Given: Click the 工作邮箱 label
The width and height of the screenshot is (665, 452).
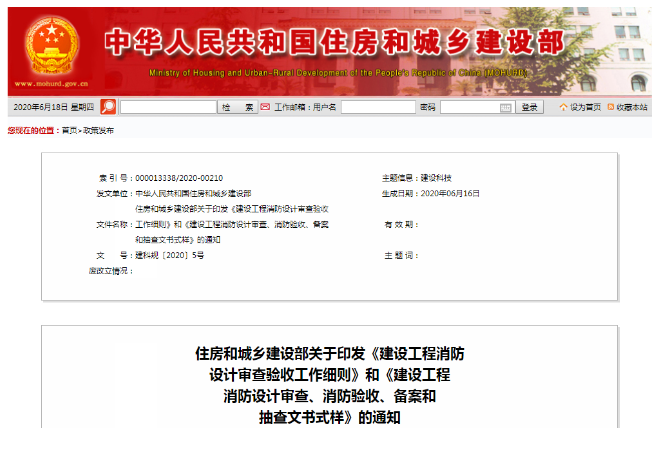Looking at the screenshot, I should (290, 107).
